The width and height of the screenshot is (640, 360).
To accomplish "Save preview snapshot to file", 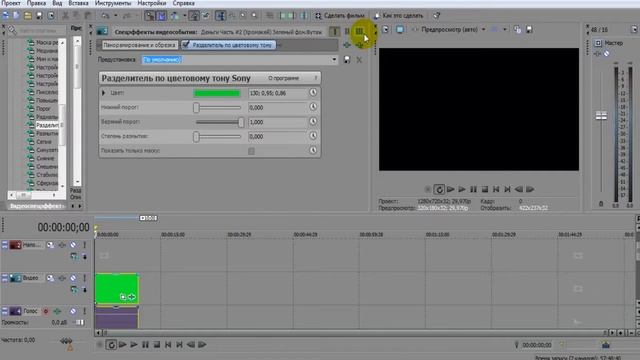I will tap(529, 29).
